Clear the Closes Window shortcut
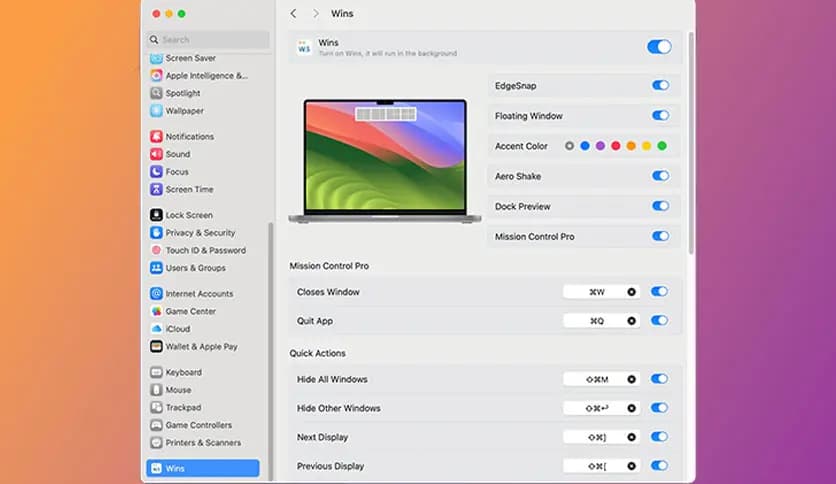Screen dimensions: 836x484 coord(631,292)
